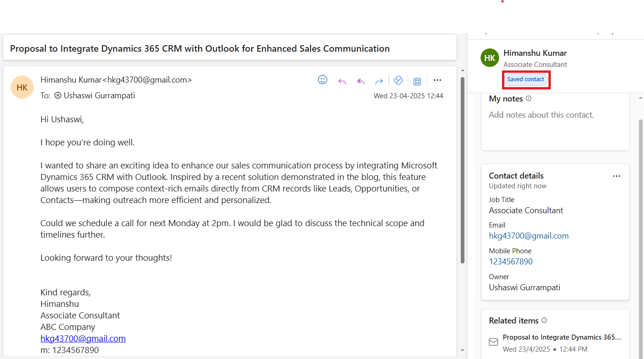This screenshot has width=644, height=359.
Task: Open the Apps grid icon in the email toolbar
Action: pyautogui.click(x=417, y=81)
